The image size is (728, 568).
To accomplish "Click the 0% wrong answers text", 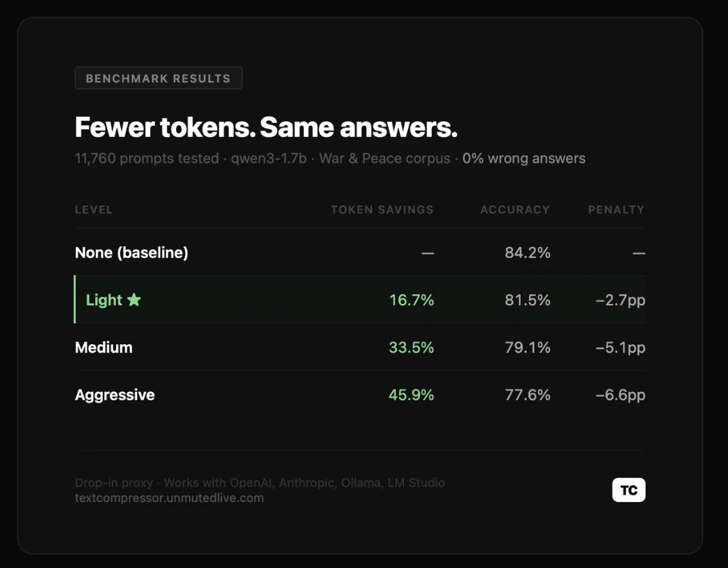I will (524, 159).
